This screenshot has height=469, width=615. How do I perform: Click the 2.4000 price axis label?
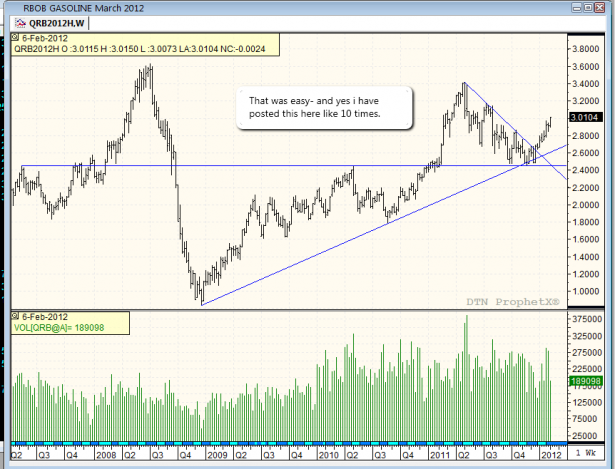[586, 170]
